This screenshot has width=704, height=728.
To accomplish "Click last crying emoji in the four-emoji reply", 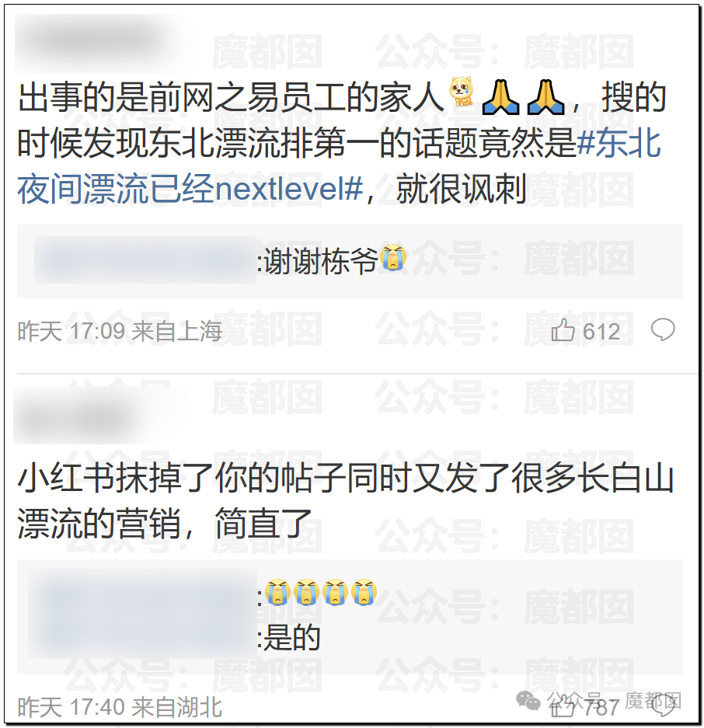I will [x=364, y=592].
